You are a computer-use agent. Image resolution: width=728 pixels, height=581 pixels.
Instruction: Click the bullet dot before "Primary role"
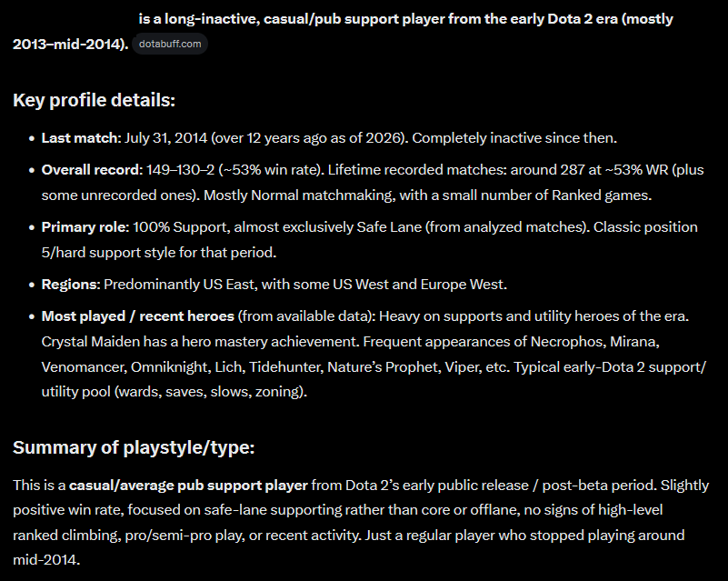coord(32,227)
